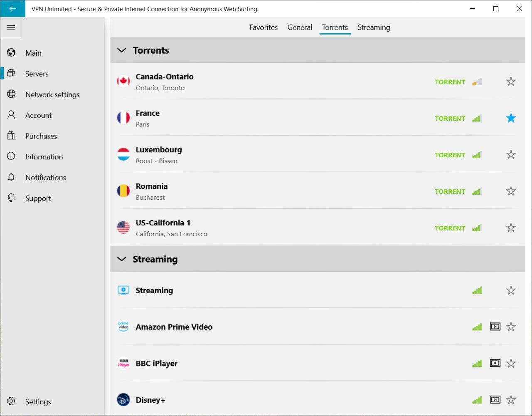Viewport: 532px width, 416px height.
Task: Click the Settings gear icon
Action: tap(11, 401)
